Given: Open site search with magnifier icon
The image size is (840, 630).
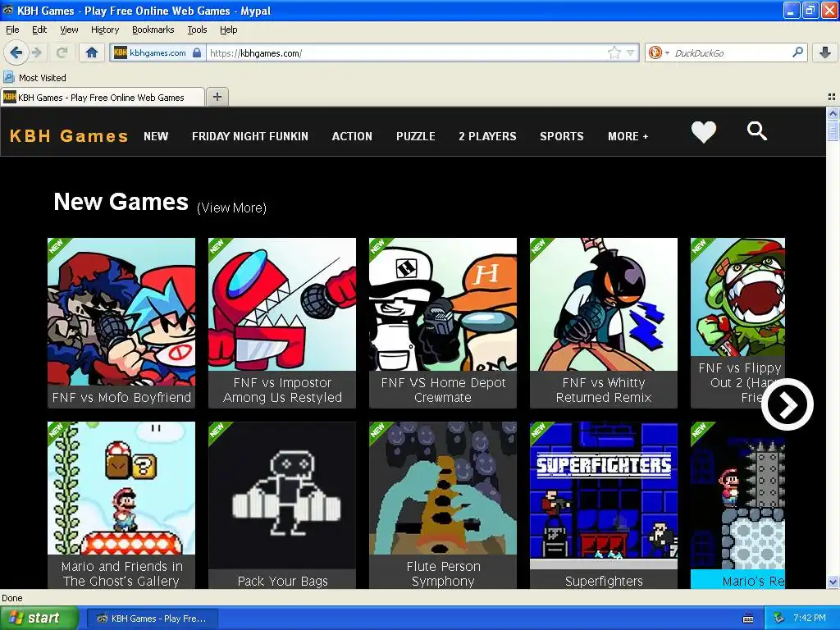Looking at the screenshot, I should pos(757,130).
